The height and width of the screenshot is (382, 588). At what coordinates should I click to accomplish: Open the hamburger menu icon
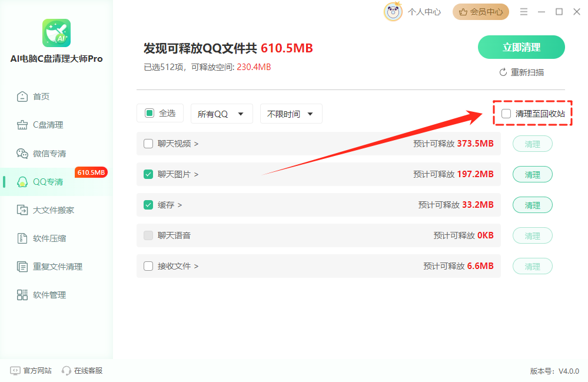tap(524, 12)
